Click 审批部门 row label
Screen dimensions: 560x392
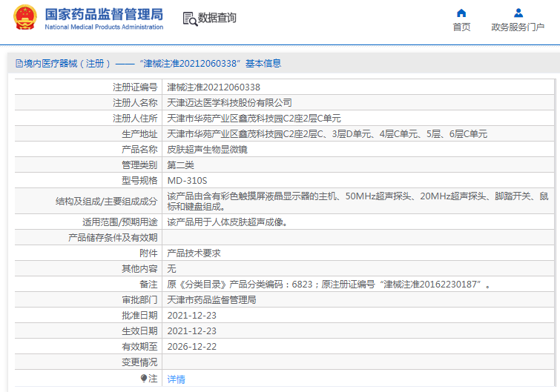coord(139,300)
